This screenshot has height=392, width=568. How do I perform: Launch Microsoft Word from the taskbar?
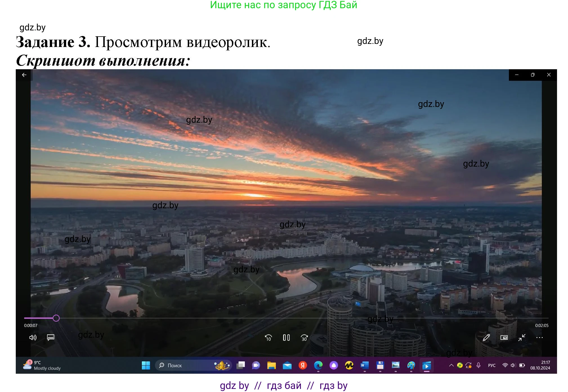(x=364, y=365)
